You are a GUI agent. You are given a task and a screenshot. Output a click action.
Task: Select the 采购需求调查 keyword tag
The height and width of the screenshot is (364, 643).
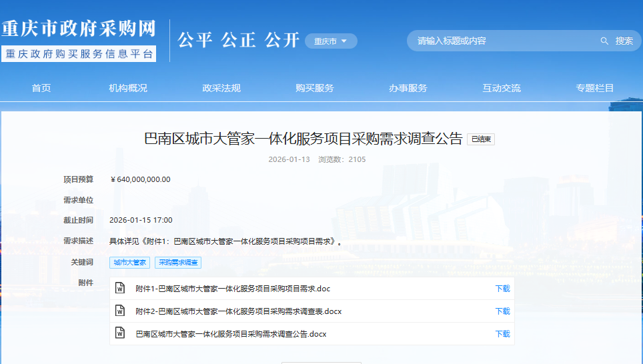(x=178, y=263)
